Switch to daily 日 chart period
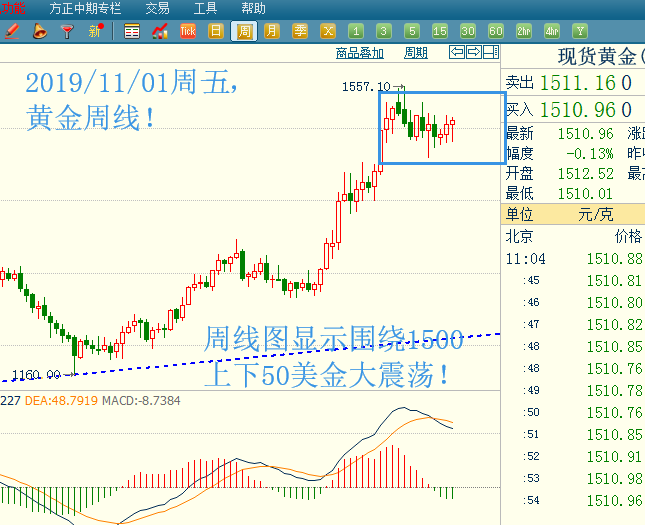The image size is (645, 525). 216,31
